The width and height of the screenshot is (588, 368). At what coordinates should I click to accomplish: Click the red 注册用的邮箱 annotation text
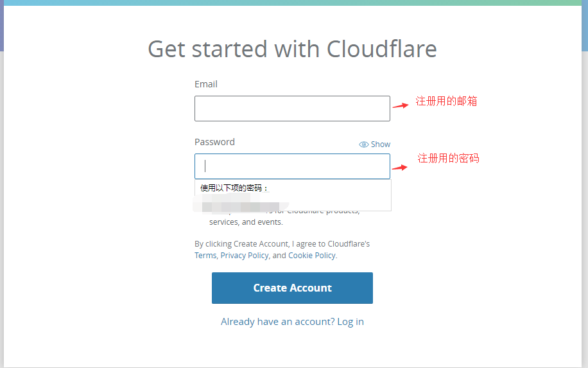(x=446, y=101)
